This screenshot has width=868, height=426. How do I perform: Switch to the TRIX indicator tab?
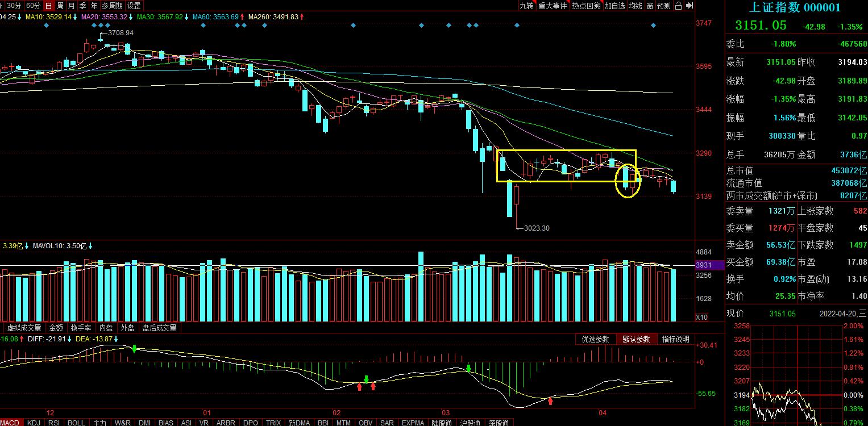click(x=273, y=423)
